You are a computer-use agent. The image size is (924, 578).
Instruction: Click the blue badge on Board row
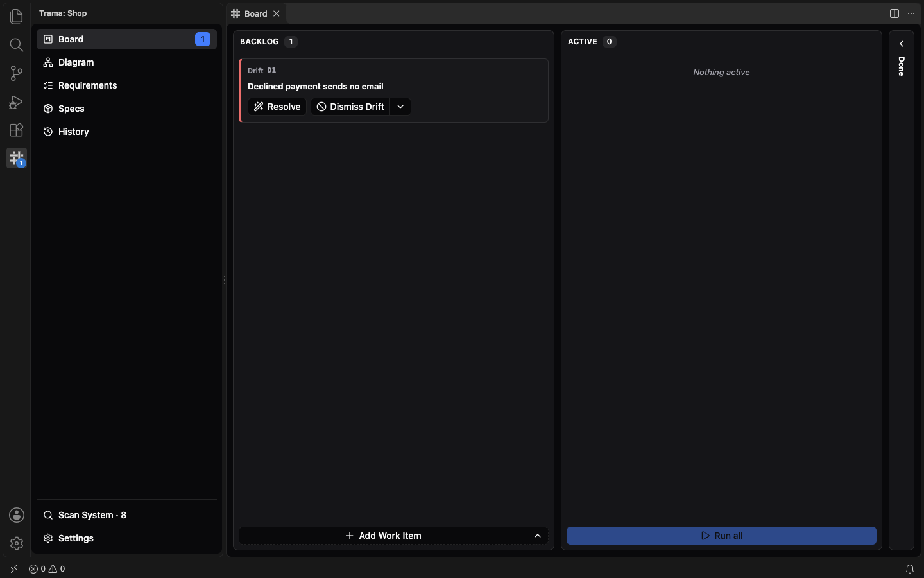(203, 39)
